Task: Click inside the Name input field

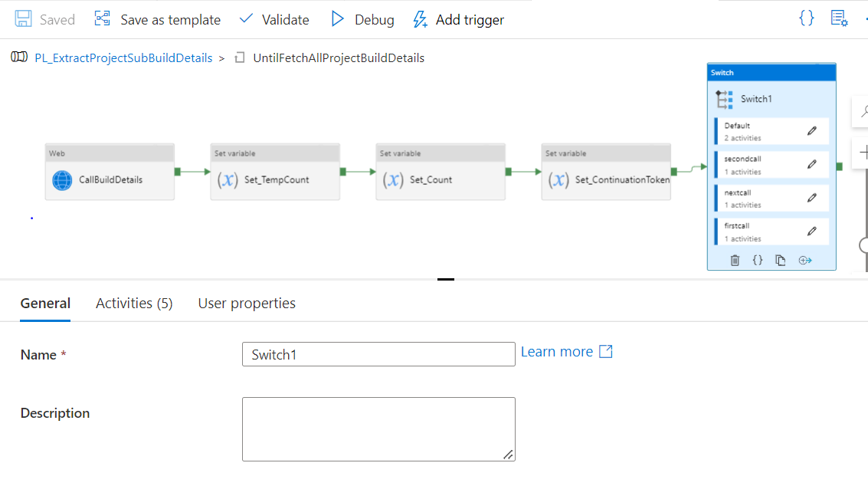Action: tap(378, 353)
